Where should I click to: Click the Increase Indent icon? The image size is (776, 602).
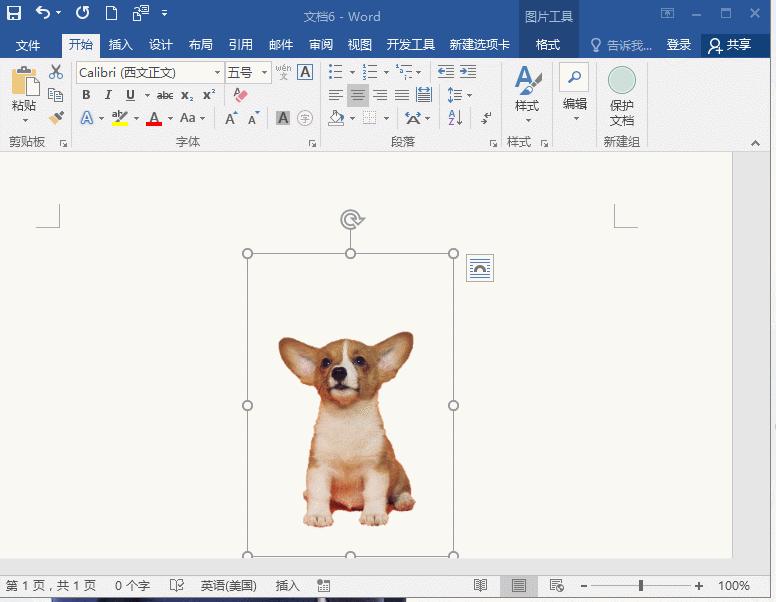[468, 72]
